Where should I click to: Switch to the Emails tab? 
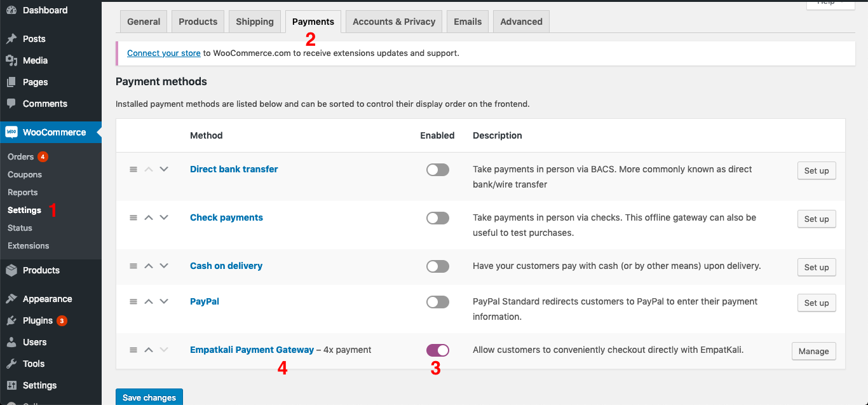tap(468, 22)
